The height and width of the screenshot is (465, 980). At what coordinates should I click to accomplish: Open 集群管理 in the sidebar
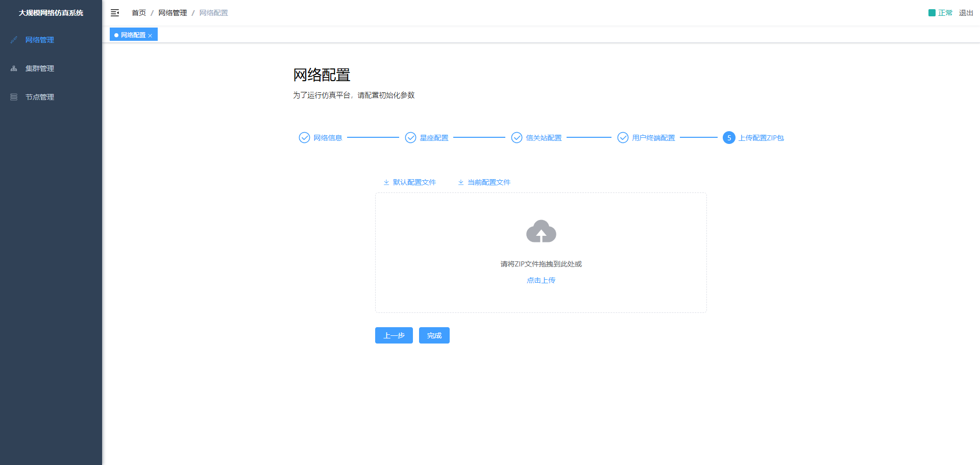(40, 68)
